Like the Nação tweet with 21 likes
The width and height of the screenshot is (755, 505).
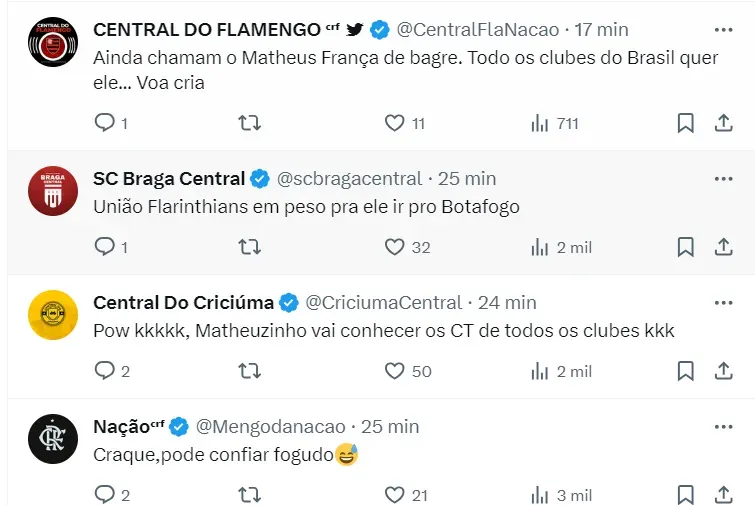pos(395,495)
